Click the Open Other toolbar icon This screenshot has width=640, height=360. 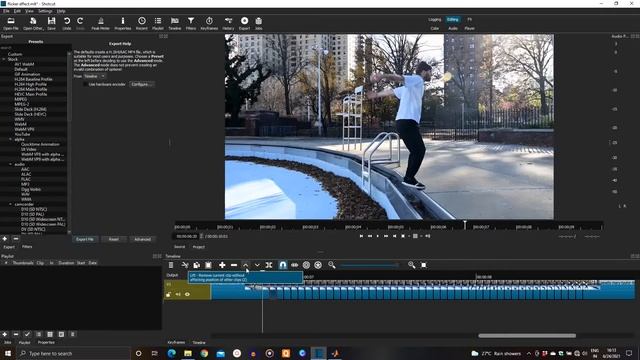coord(33,23)
